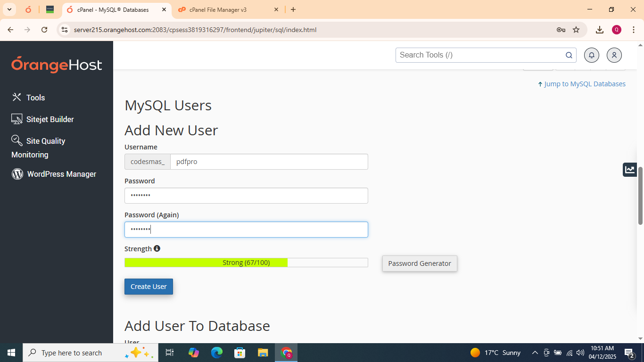Screen dimensions: 644x362
Task: Open the Tools section in the sidebar
Action: pos(34,98)
